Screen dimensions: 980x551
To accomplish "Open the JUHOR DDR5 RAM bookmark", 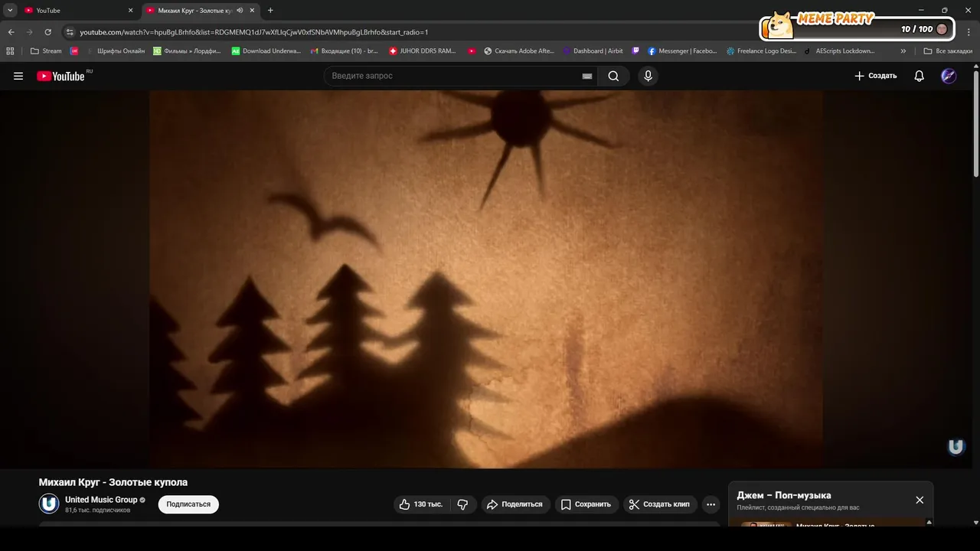I will pyautogui.click(x=423, y=51).
